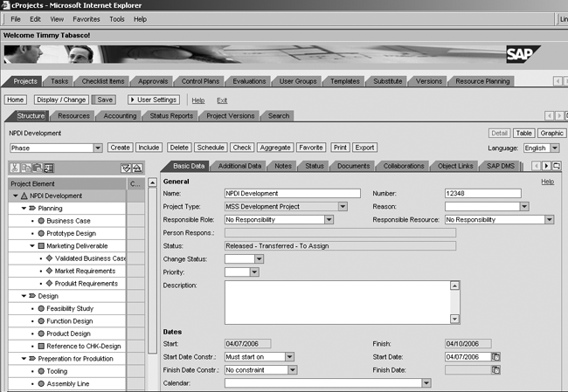Click the Business Case task circle icon
This screenshot has height=392, width=568.
[41, 221]
